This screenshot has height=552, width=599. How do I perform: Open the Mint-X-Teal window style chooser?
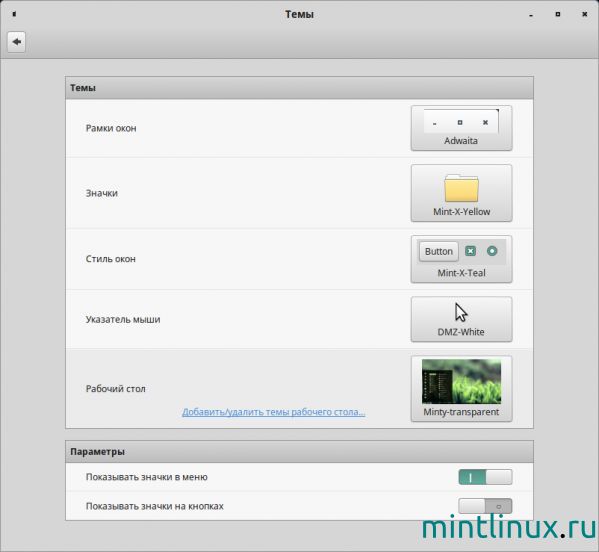coord(461,259)
